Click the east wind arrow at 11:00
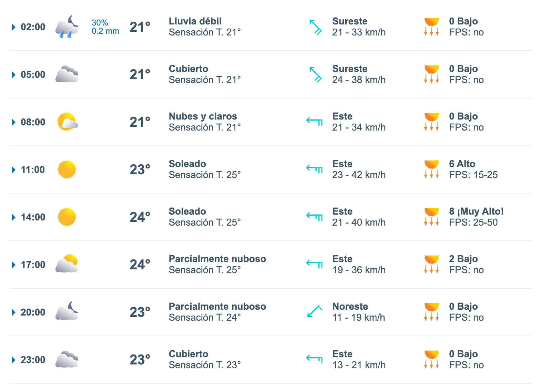 pyautogui.click(x=315, y=169)
